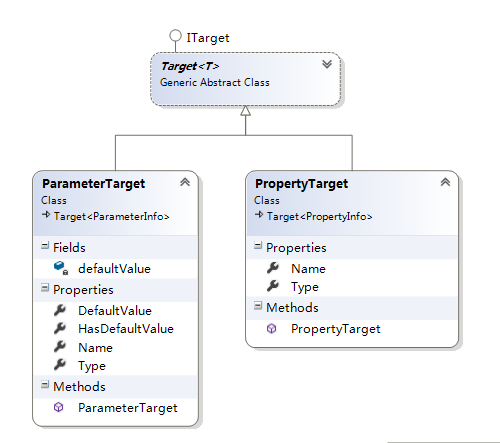Click wrench icon beside Name in PropertyTarget

273,268
